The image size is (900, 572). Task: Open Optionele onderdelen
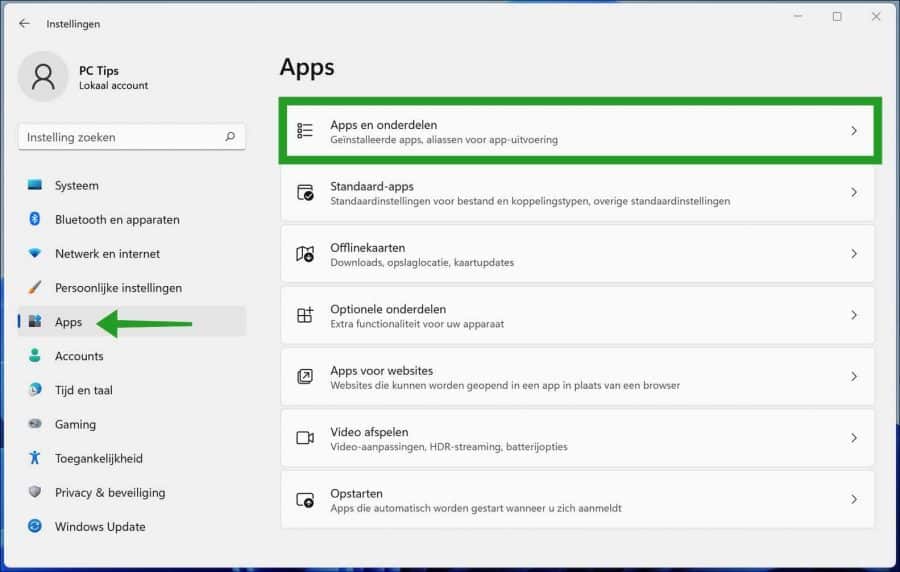click(577, 315)
